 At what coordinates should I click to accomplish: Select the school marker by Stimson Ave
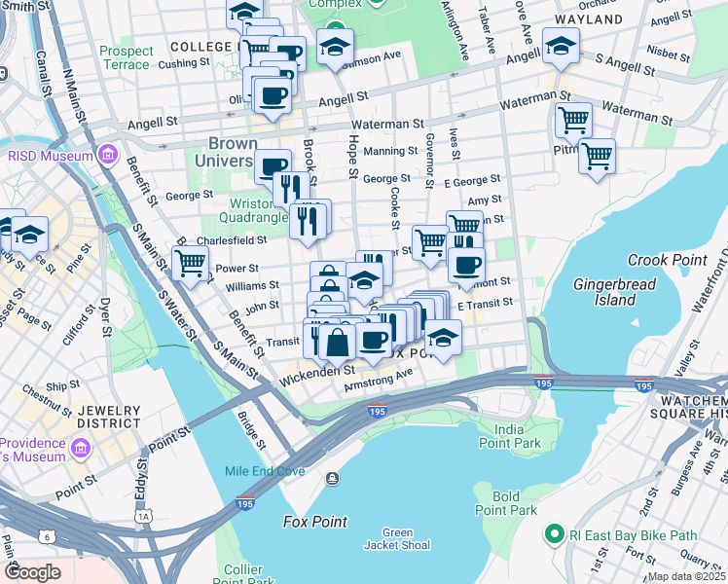pos(335,50)
